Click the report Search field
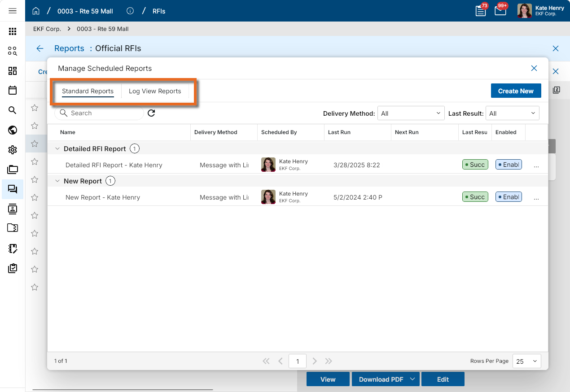Viewport: 570px width, 392px height. (x=99, y=113)
